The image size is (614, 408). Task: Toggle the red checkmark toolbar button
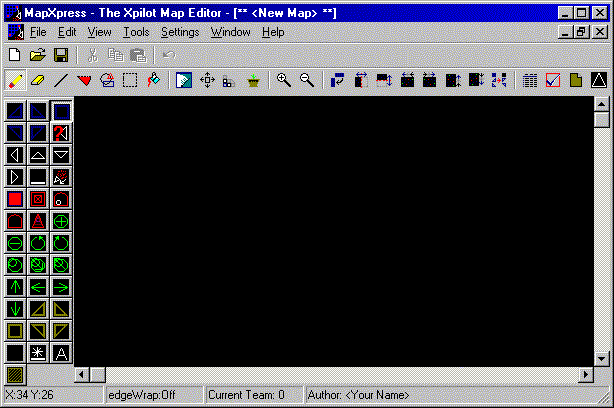point(553,81)
